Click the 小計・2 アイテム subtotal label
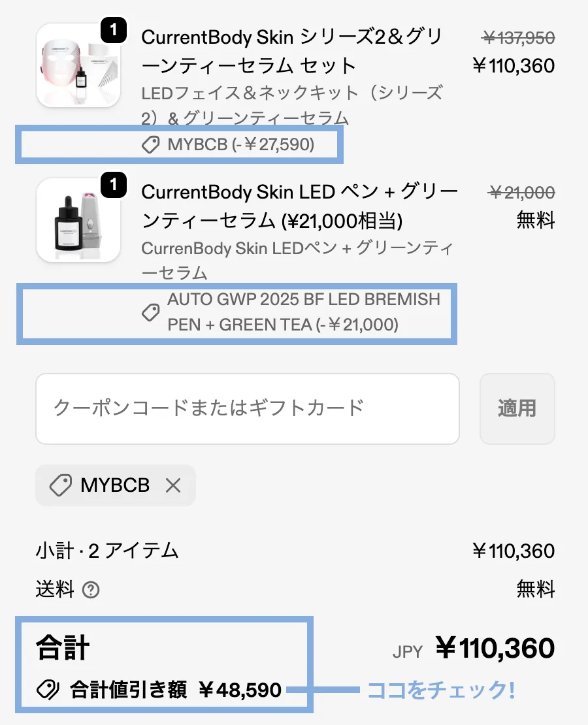Screen dimensions: 588x725 tap(107, 551)
